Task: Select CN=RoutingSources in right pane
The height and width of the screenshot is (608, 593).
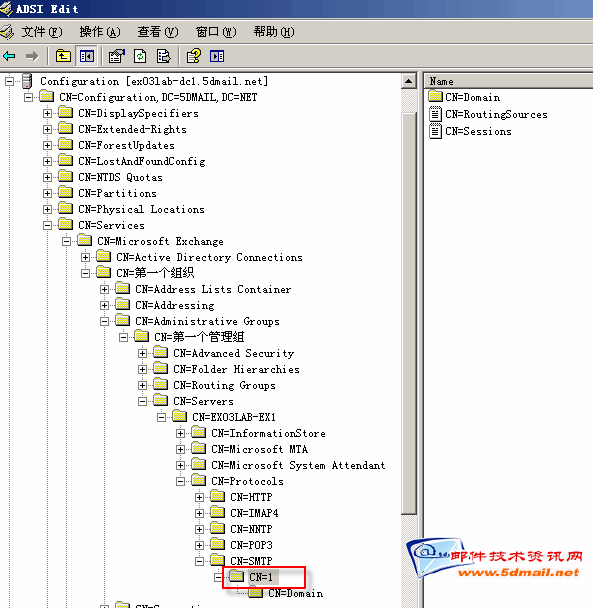Action: tap(496, 114)
